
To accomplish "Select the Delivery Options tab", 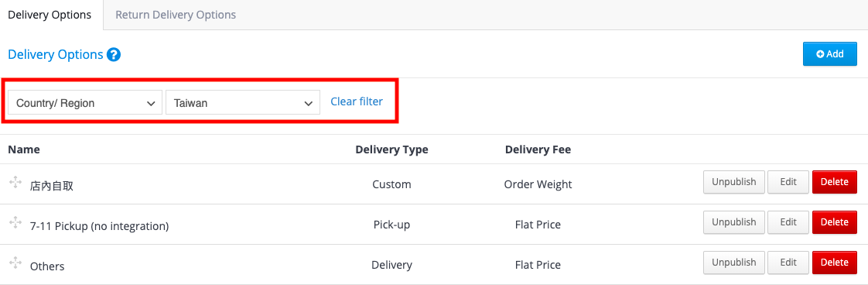I will 50,15.
